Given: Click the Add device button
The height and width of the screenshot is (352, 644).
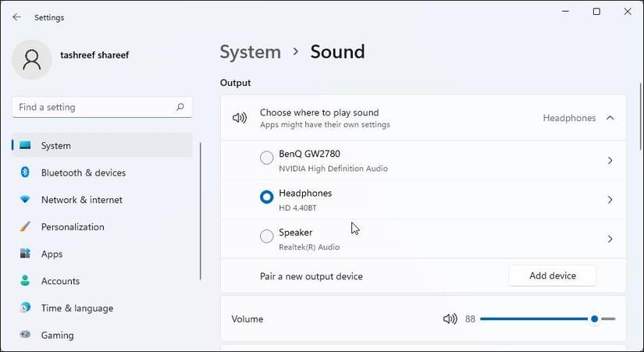Looking at the screenshot, I should tap(553, 276).
